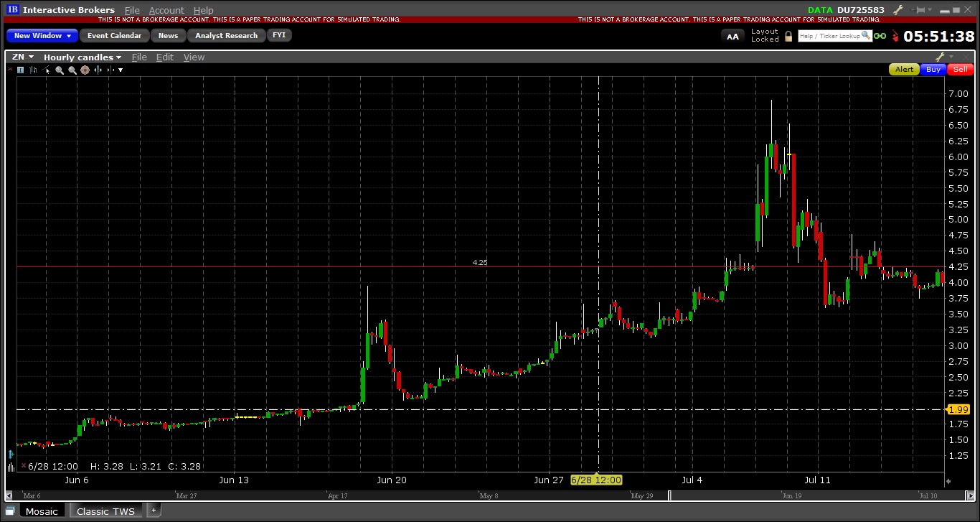Toggle window grouping with the chain link icon
980x522 pixels.
click(x=880, y=35)
